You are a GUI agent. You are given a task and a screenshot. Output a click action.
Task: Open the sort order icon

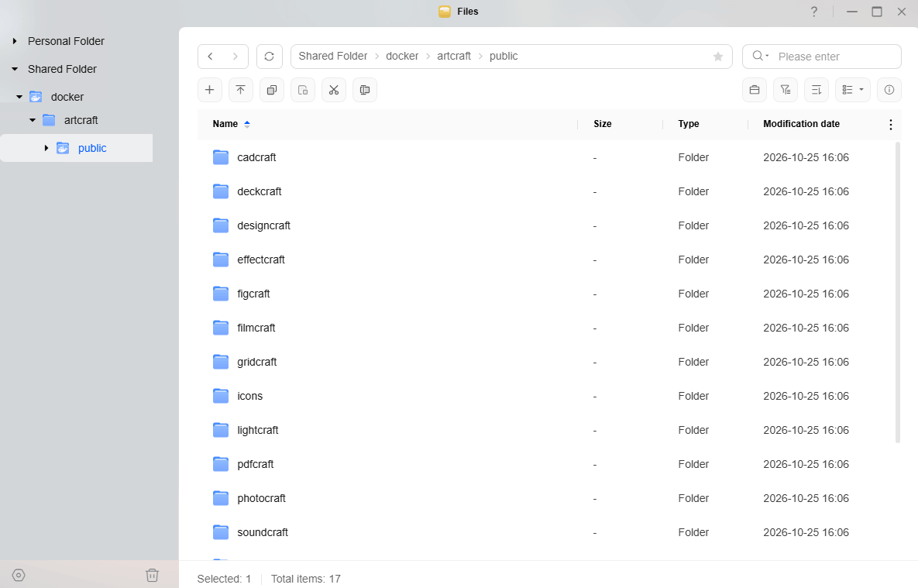(x=817, y=90)
